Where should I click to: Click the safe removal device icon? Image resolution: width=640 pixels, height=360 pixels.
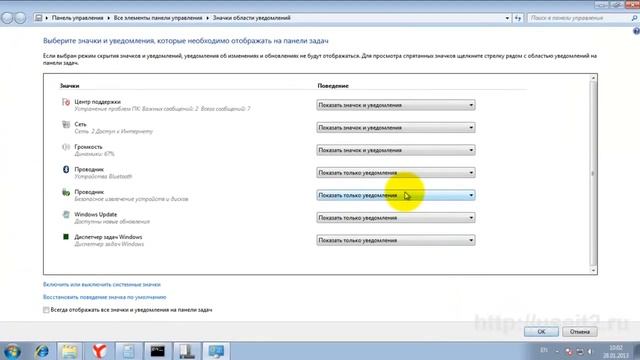(x=66, y=192)
